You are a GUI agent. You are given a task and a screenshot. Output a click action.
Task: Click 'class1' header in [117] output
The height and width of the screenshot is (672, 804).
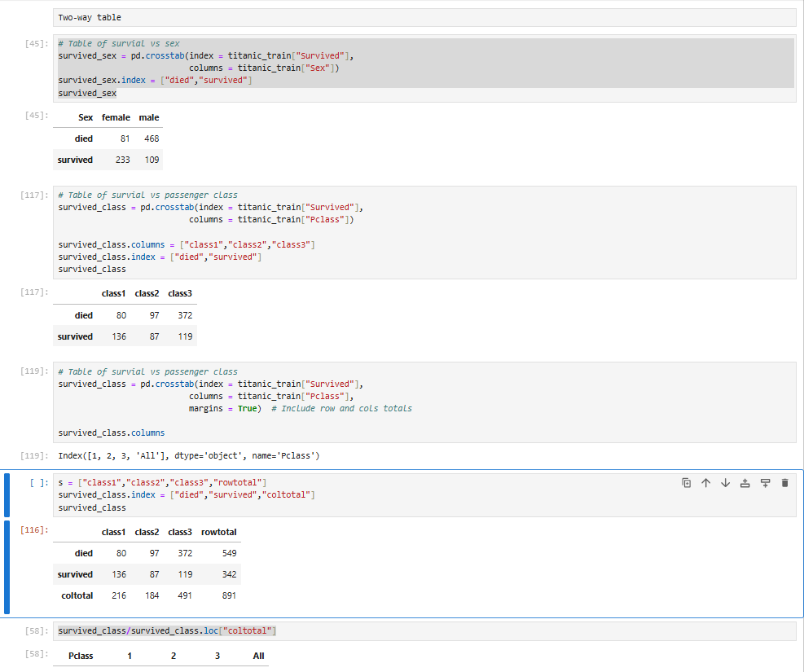(x=113, y=294)
